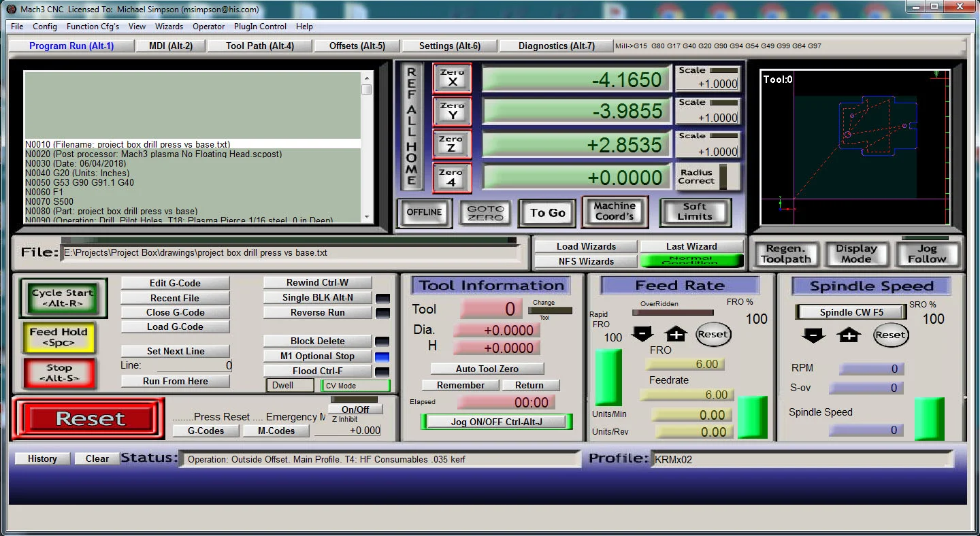This screenshot has height=536, width=980.
Task: Toggle Jog ON/OFF Ctrl-Alt-J
Action: click(497, 422)
